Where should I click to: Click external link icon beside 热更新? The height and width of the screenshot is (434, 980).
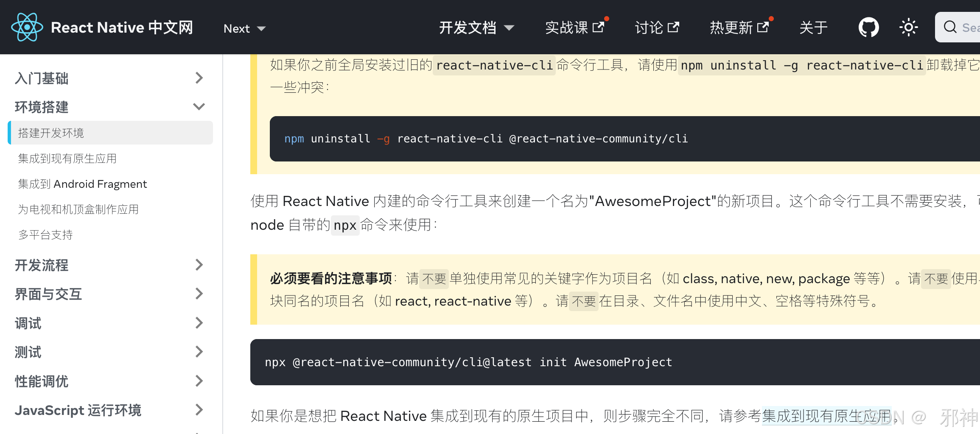point(763,28)
